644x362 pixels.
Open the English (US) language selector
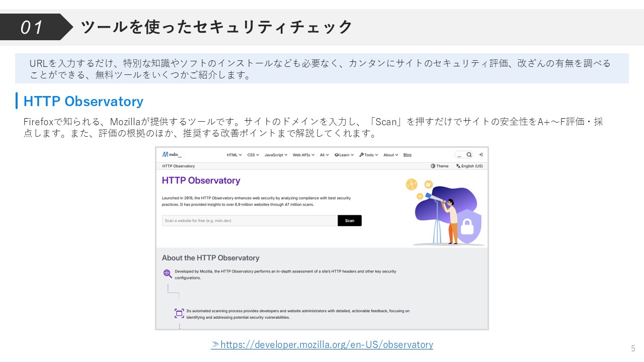(x=469, y=166)
